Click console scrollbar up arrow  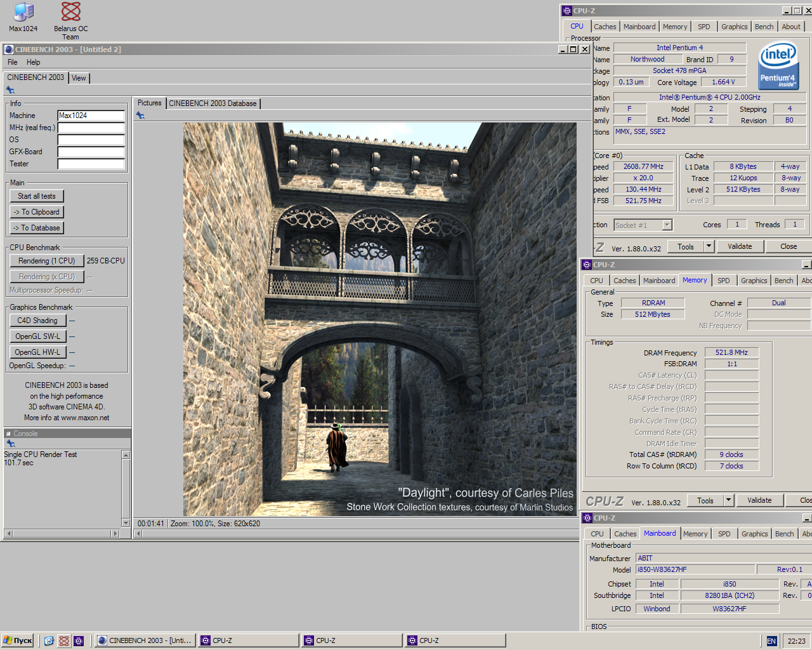coord(126,454)
